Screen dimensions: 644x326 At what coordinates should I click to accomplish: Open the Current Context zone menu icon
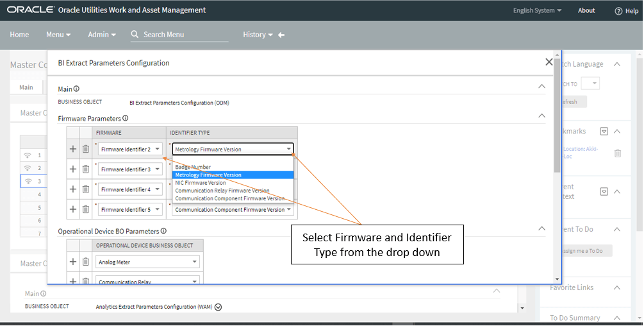pyautogui.click(x=604, y=192)
